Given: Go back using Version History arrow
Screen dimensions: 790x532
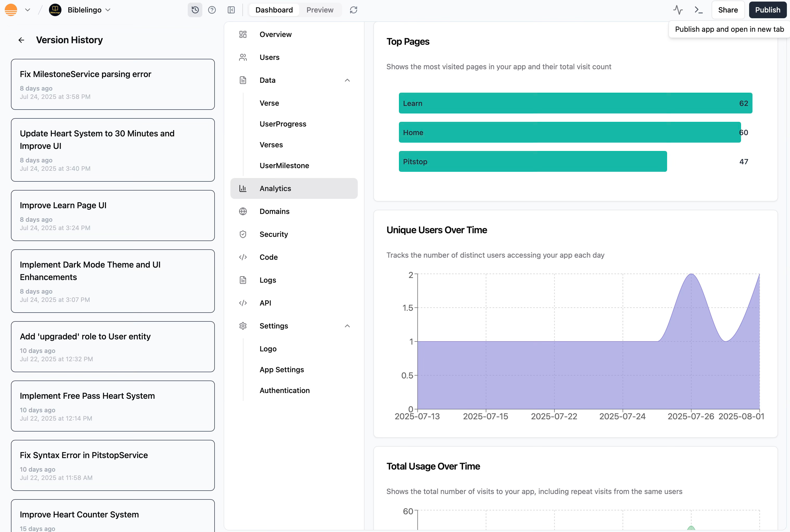Looking at the screenshot, I should pos(21,40).
